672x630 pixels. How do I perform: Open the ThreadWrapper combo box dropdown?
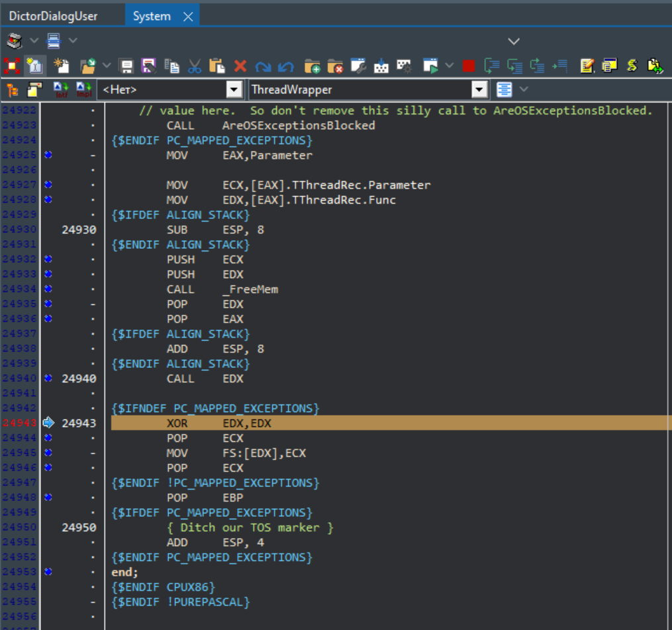pyautogui.click(x=479, y=90)
